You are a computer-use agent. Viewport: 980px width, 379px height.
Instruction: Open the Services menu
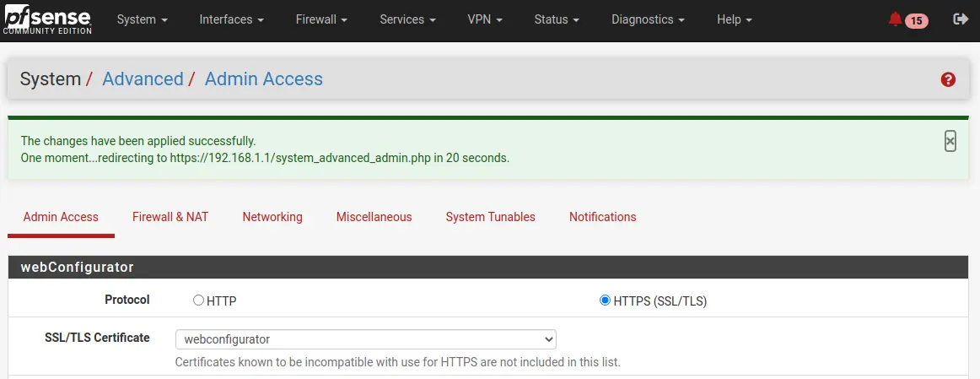(408, 19)
